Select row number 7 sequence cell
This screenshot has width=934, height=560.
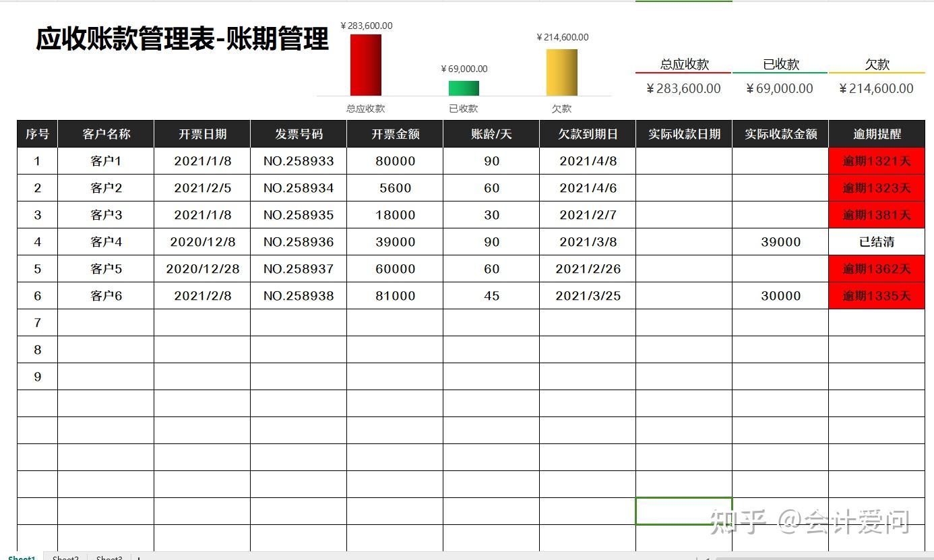[x=37, y=322]
